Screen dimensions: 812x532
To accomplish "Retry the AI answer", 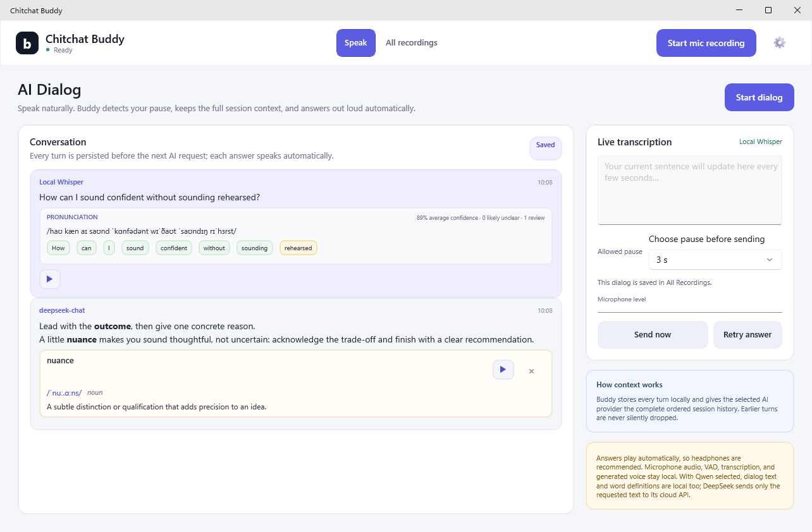I will [747, 335].
